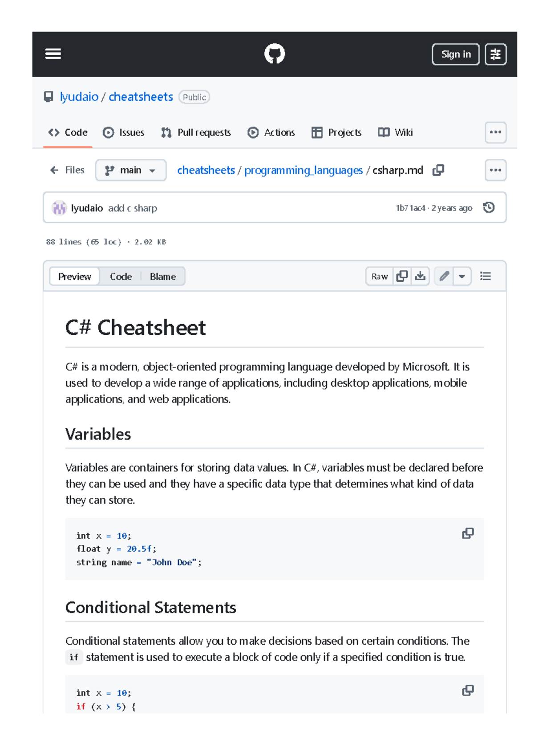Image resolution: width=534 pixels, height=756 pixels.
Task: Copy the raw file contents icon
Action: 402,276
